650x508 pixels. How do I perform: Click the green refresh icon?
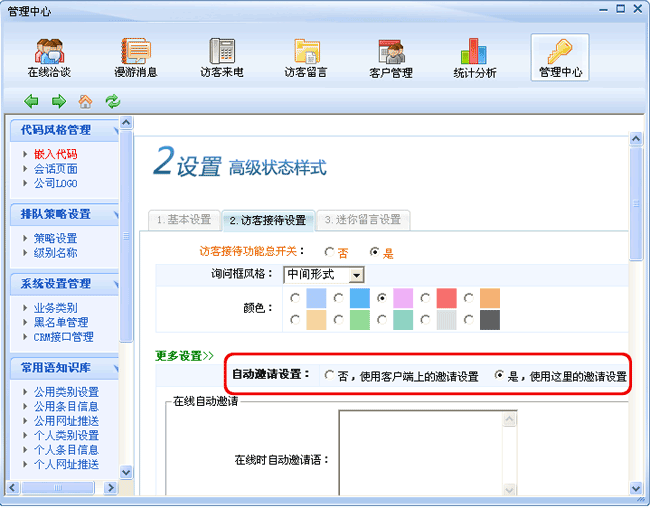113,101
